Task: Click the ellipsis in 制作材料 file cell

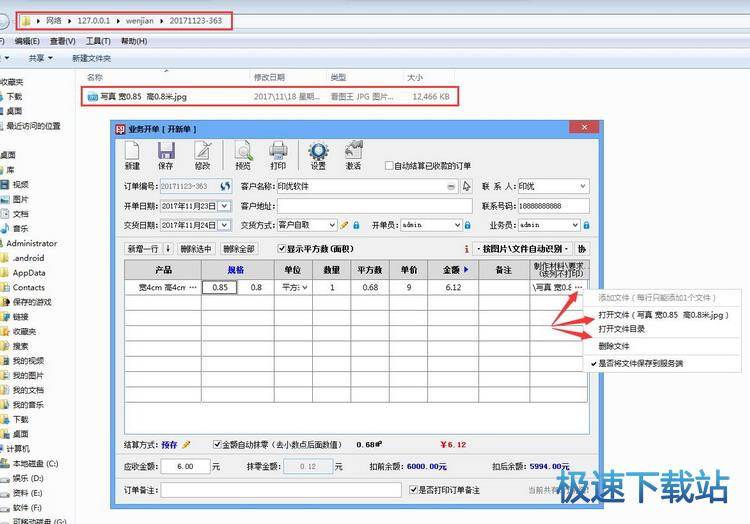Action: click(x=578, y=287)
